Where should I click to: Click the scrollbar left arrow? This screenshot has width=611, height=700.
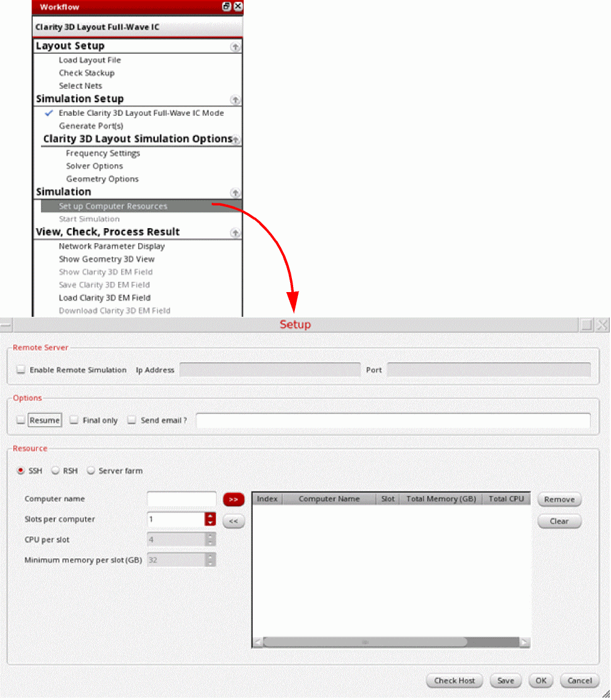pos(258,643)
